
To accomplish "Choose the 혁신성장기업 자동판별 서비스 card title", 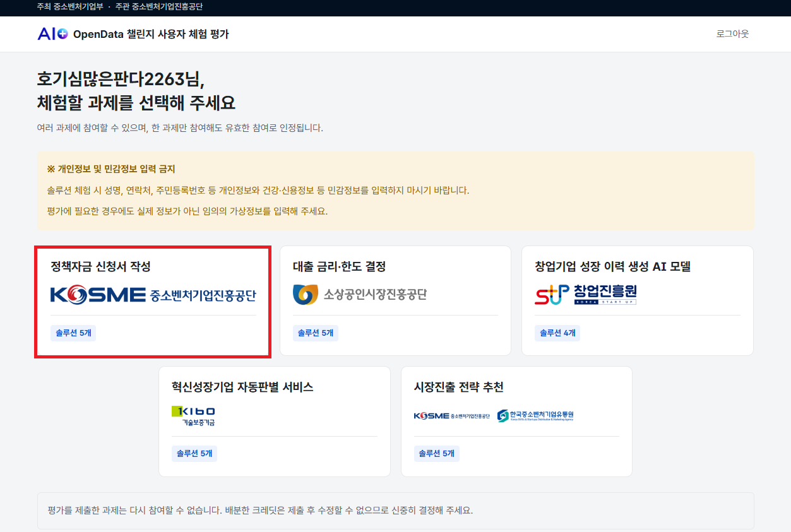I will [242, 387].
